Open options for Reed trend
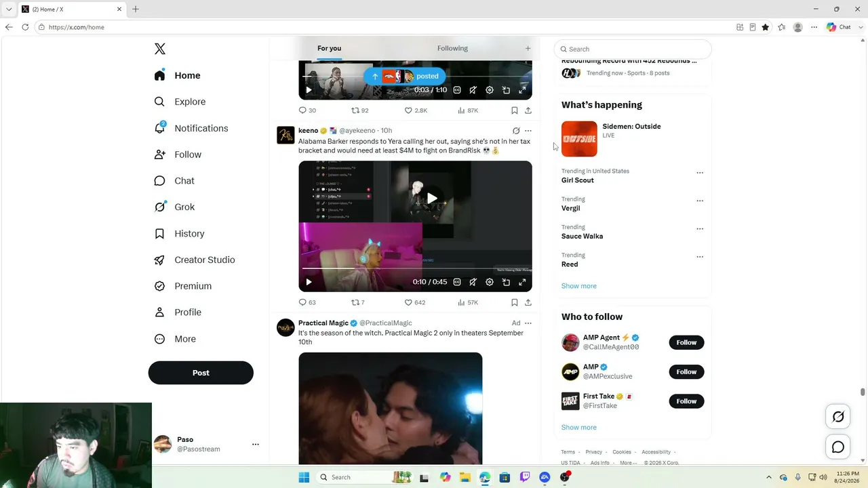Screen dimensions: 868x488 (700, 257)
